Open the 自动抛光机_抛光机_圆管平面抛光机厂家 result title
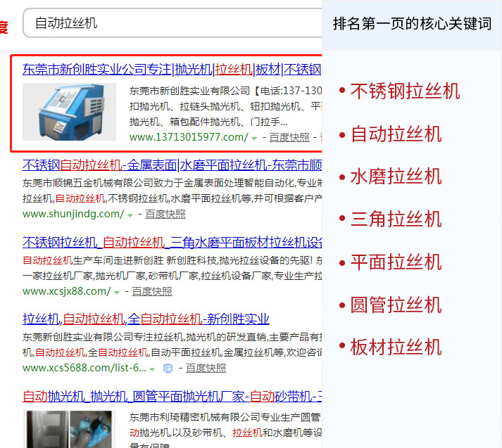Image resolution: width=502 pixels, height=448 pixels. coord(172,397)
